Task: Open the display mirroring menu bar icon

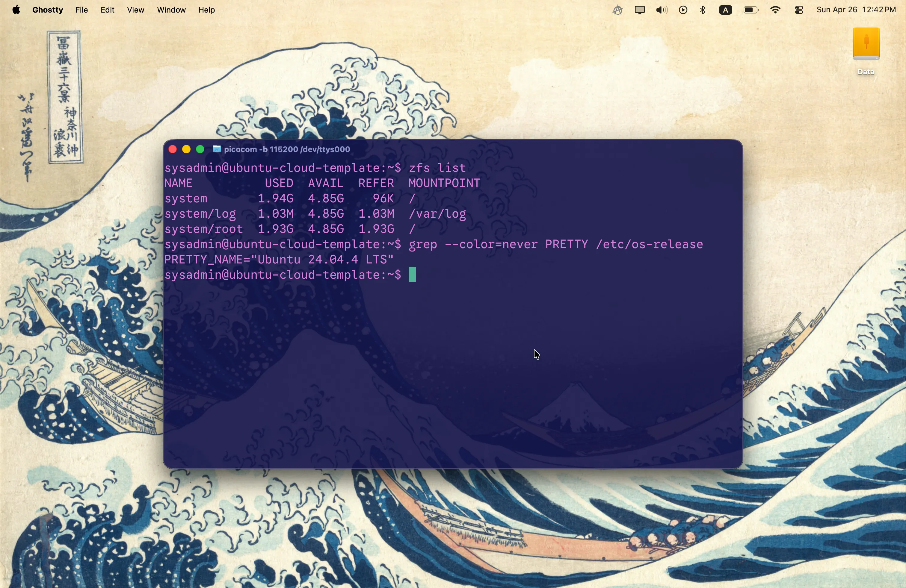Action: [640, 10]
